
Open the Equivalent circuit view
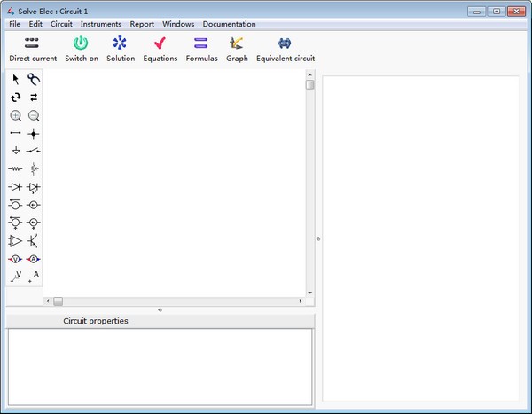pos(285,48)
